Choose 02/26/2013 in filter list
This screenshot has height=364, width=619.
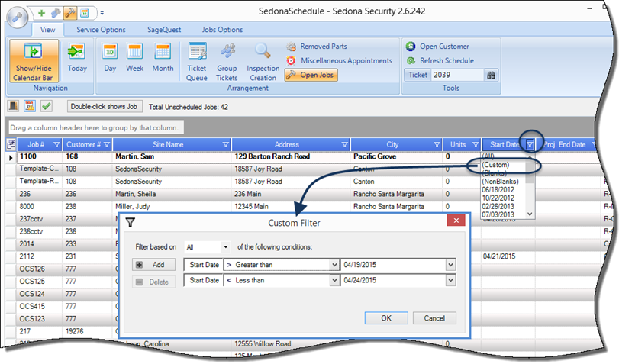click(x=498, y=207)
